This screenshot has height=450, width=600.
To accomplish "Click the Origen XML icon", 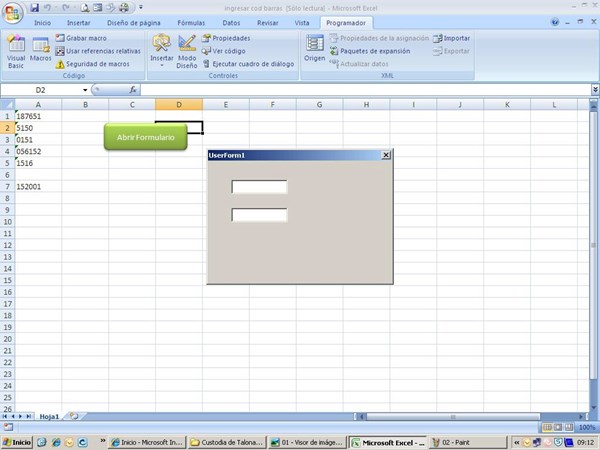I will [x=315, y=48].
